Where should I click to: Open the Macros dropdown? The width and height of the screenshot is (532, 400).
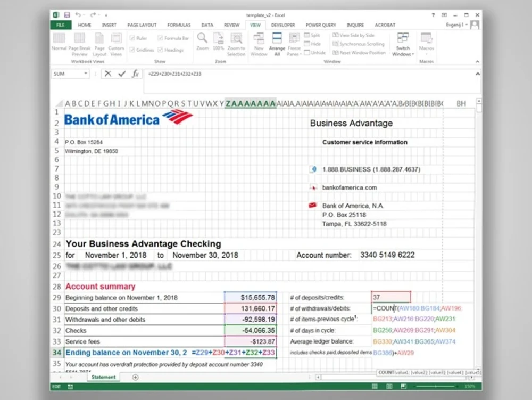[x=427, y=45]
